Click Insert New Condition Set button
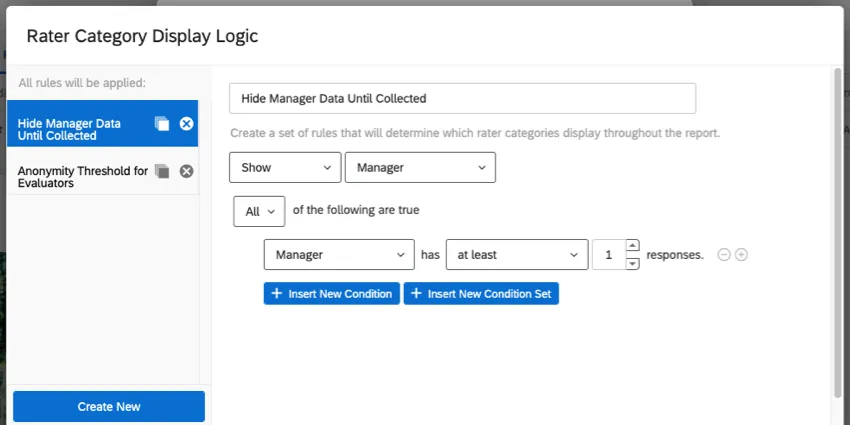This screenshot has height=425, width=850. [x=481, y=294]
